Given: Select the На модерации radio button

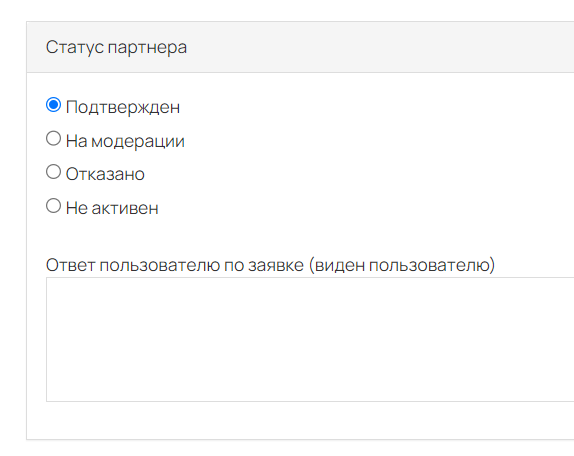Looking at the screenshot, I should tap(53, 138).
